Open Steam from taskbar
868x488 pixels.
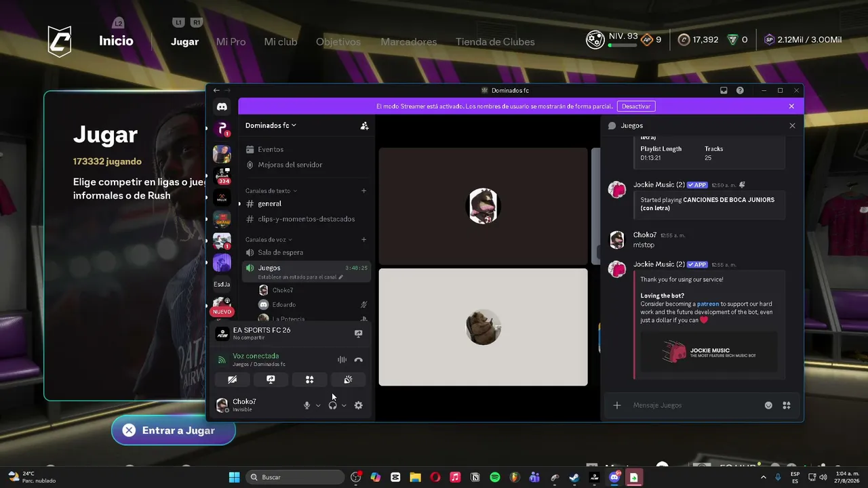click(x=574, y=477)
